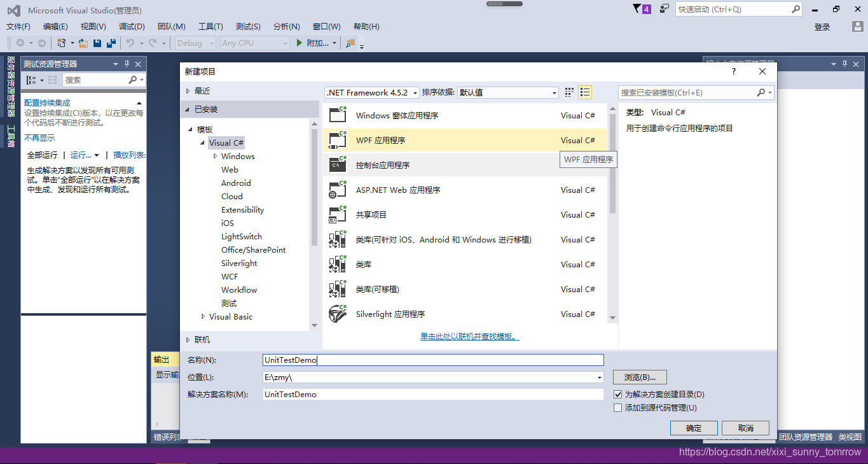Open the Debug menu
This screenshot has height=464, width=868.
pyautogui.click(x=132, y=26)
